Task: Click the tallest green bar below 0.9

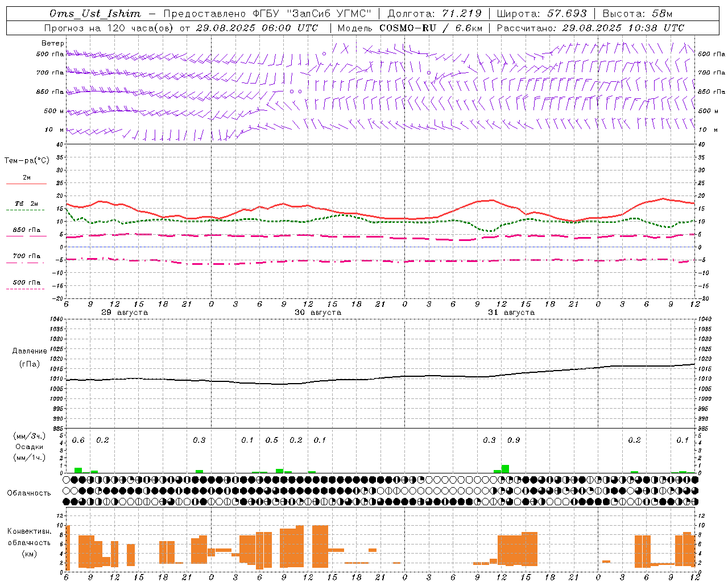Action: click(505, 469)
